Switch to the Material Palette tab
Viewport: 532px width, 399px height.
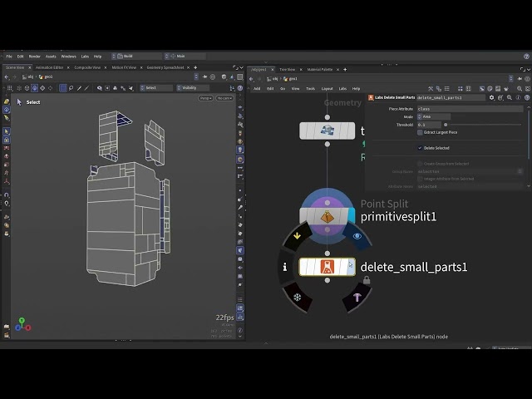[x=319, y=70]
